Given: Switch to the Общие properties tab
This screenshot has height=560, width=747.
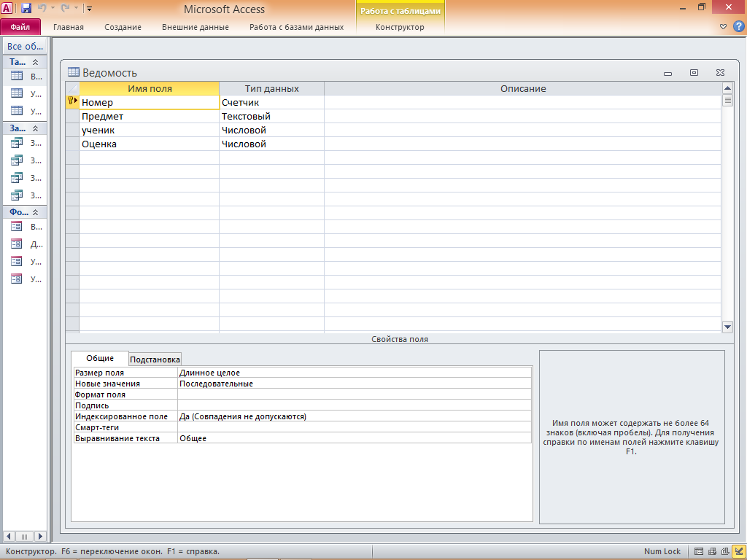Looking at the screenshot, I should [x=100, y=358].
